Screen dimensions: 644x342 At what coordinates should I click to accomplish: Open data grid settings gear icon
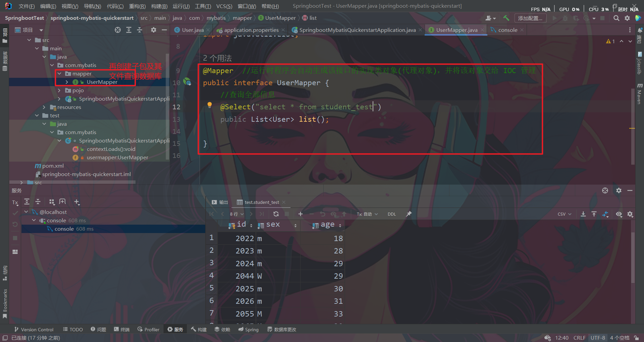630,214
